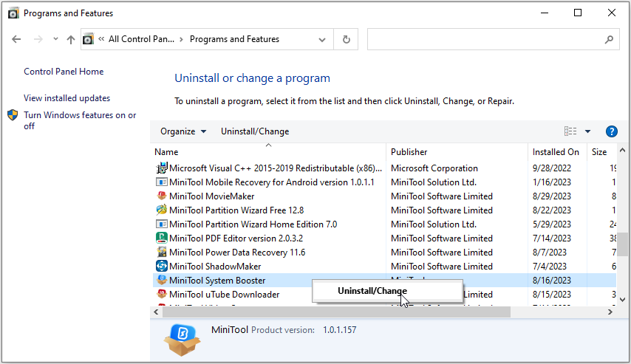Go back using the back arrow
The image size is (631, 364).
click(16, 39)
